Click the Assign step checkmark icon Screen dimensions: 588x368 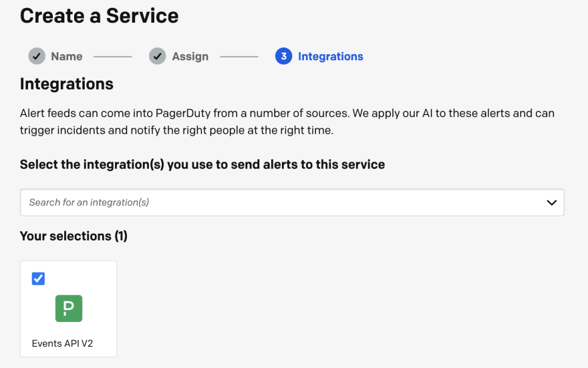[157, 56]
